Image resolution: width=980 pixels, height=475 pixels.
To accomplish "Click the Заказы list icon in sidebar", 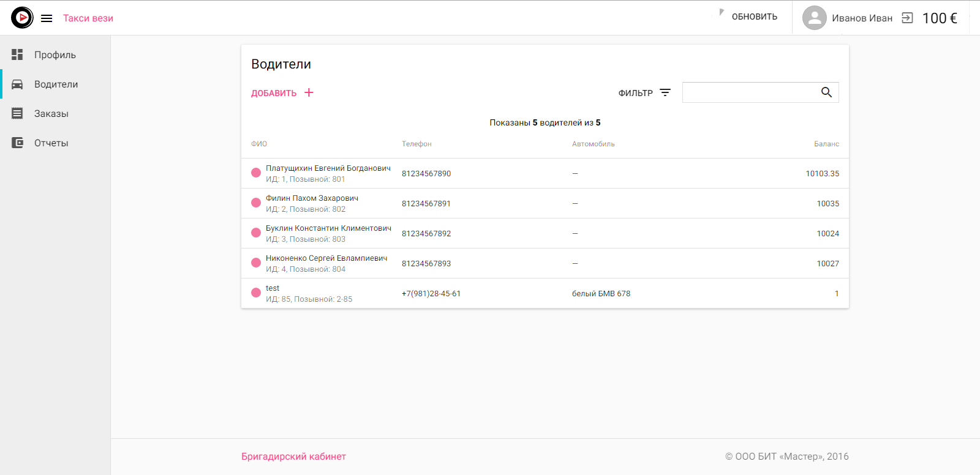I will coord(17,113).
